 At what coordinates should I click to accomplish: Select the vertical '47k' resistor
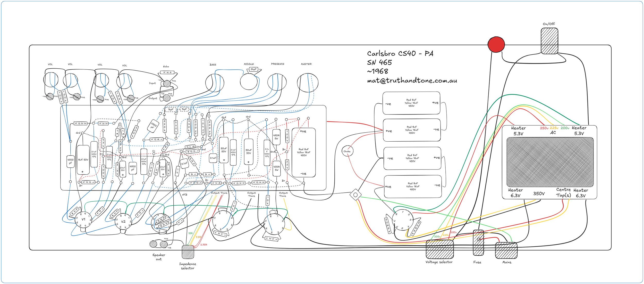point(103,143)
